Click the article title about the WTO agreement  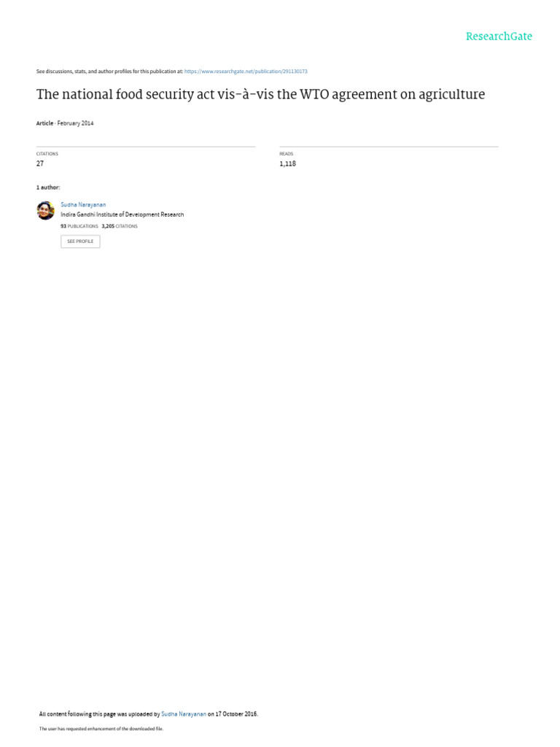click(260, 94)
